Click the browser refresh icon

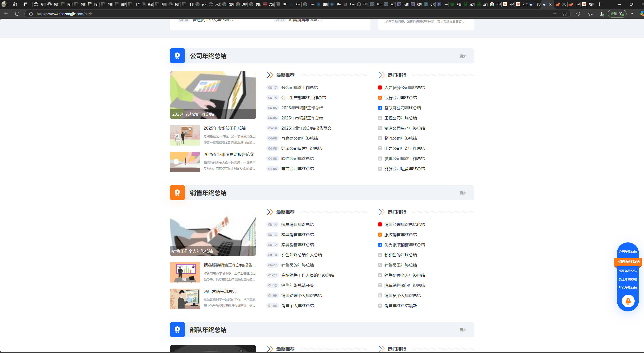tap(17, 14)
